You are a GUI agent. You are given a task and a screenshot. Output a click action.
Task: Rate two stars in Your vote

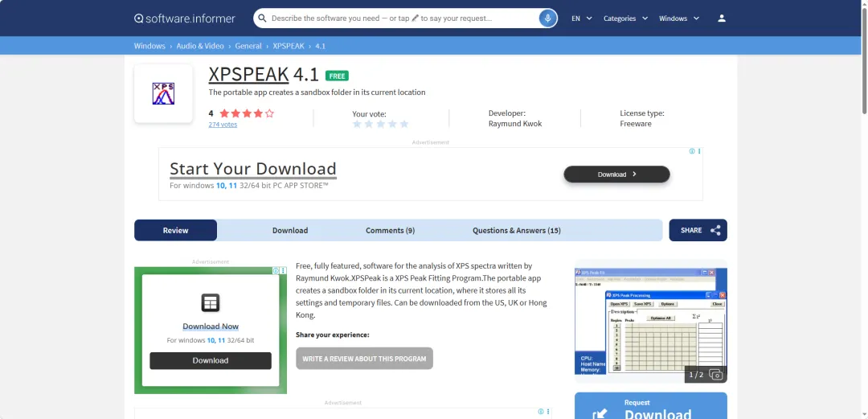(x=369, y=124)
